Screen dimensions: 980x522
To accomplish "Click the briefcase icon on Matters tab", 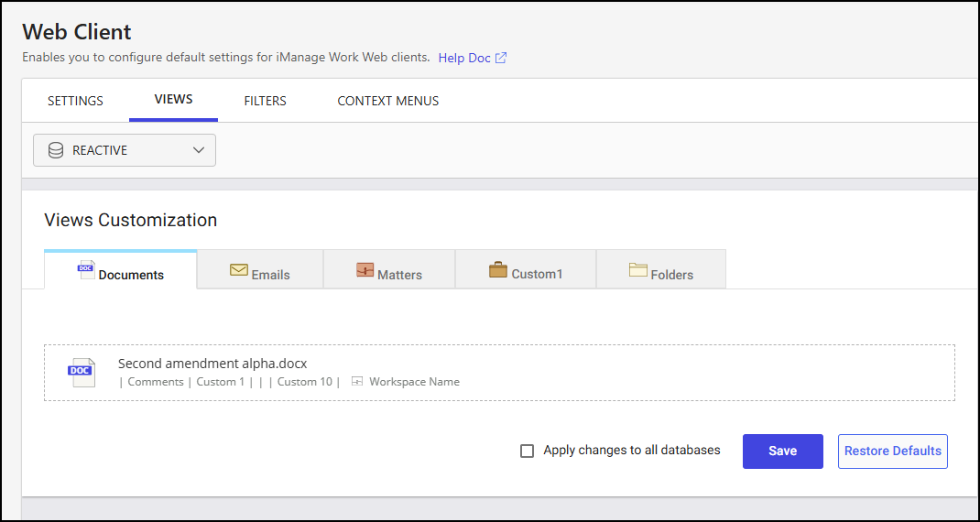I will pos(365,270).
